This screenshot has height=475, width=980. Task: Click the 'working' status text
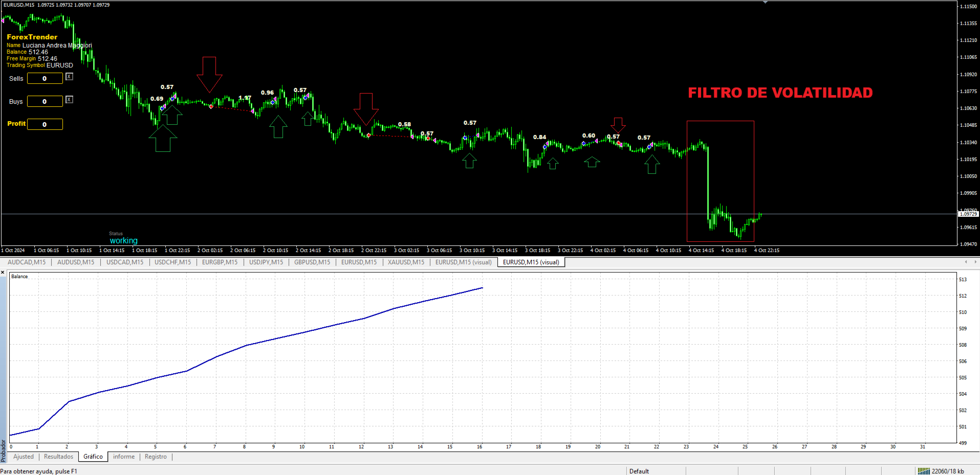coord(124,240)
